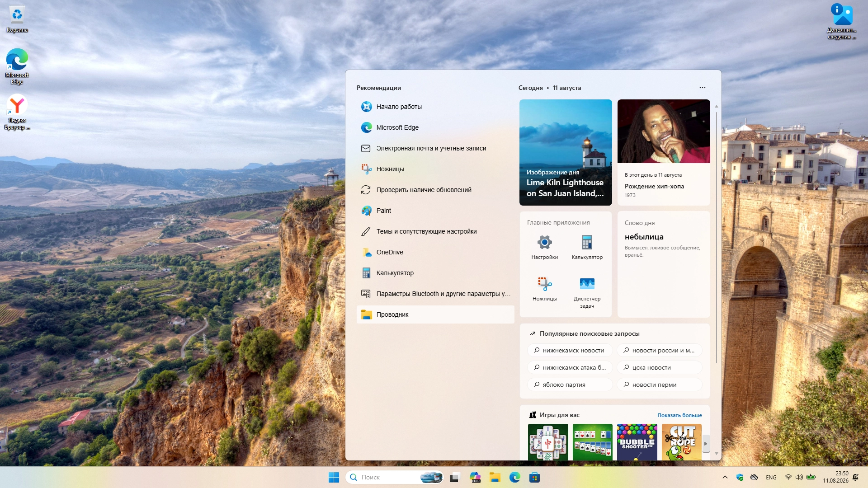Open Microsoft Edge on the taskbar
This screenshot has width=868, height=488.
tap(514, 477)
